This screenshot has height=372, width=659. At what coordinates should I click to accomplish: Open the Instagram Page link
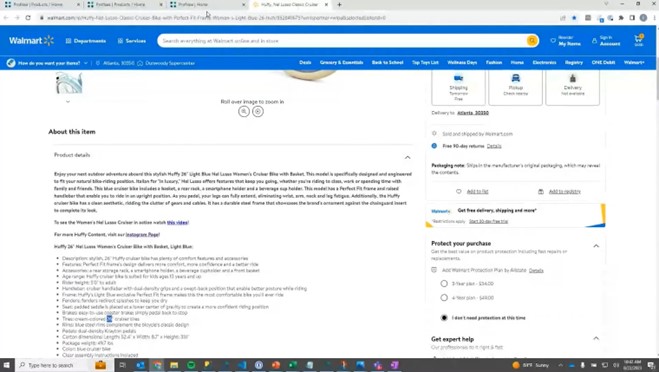(142, 235)
